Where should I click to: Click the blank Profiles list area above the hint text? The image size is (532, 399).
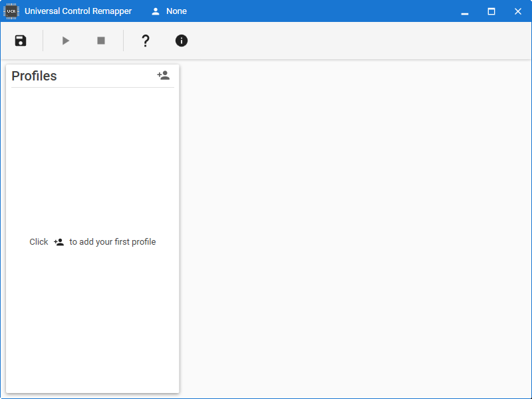92,160
